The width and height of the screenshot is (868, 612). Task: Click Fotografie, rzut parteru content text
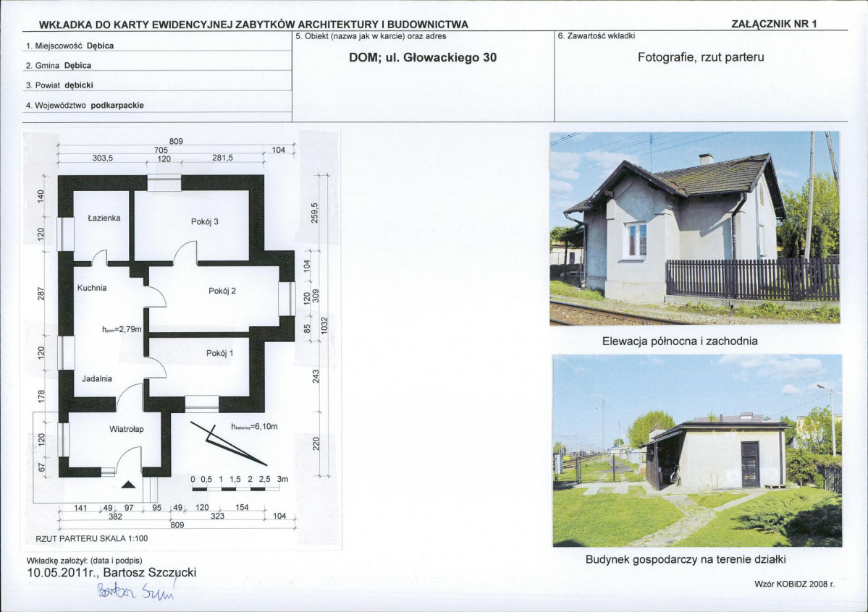pyautogui.click(x=701, y=57)
